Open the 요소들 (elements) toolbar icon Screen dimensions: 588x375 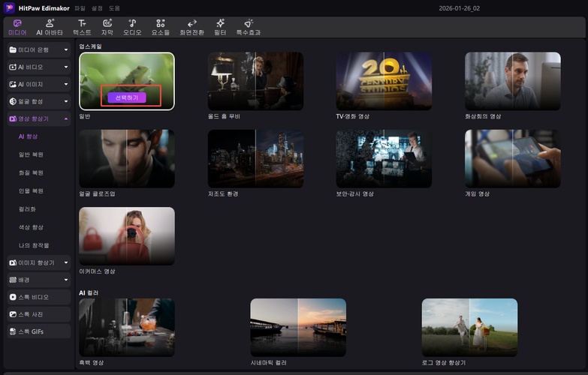pos(160,27)
